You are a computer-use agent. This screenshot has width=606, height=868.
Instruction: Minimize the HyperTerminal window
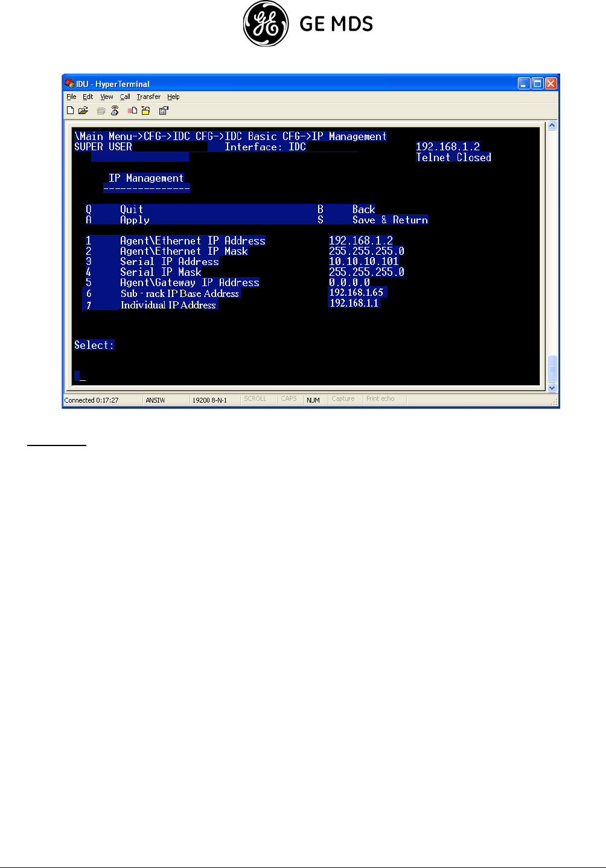[524, 83]
